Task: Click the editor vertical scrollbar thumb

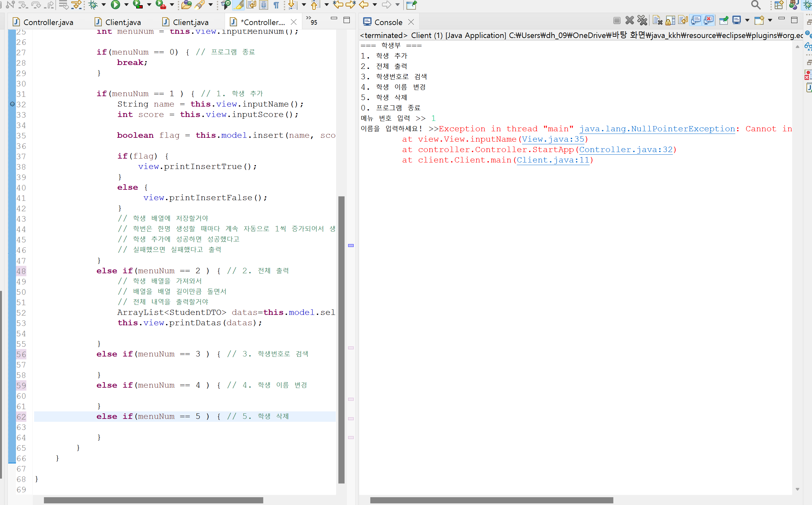Action: click(341, 339)
